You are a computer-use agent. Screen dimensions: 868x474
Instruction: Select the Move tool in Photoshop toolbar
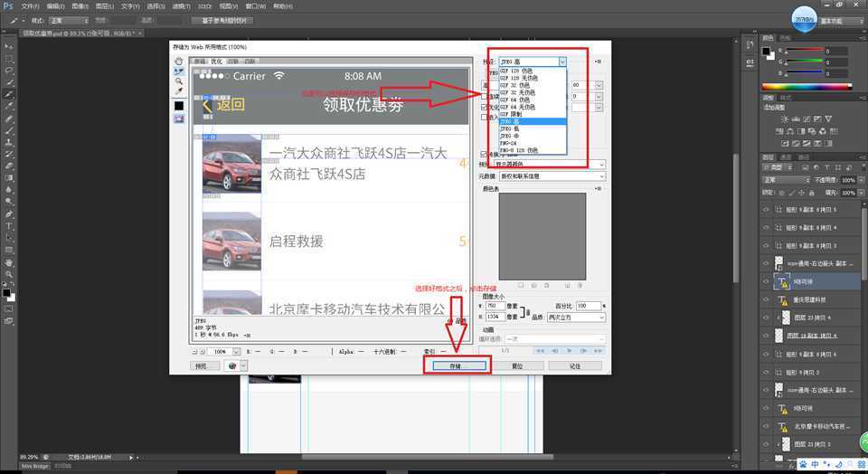[x=8, y=46]
